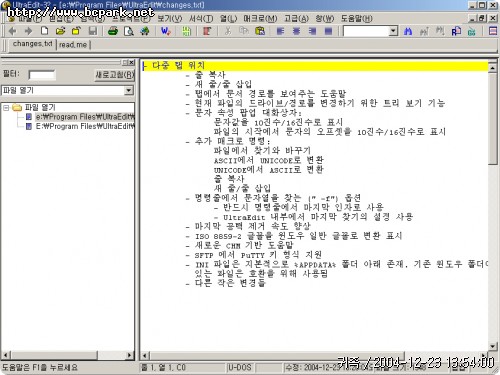Viewport: 500px width, 375px height.
Task: Align text right with the toolbar icon
Action: [312, 31]
